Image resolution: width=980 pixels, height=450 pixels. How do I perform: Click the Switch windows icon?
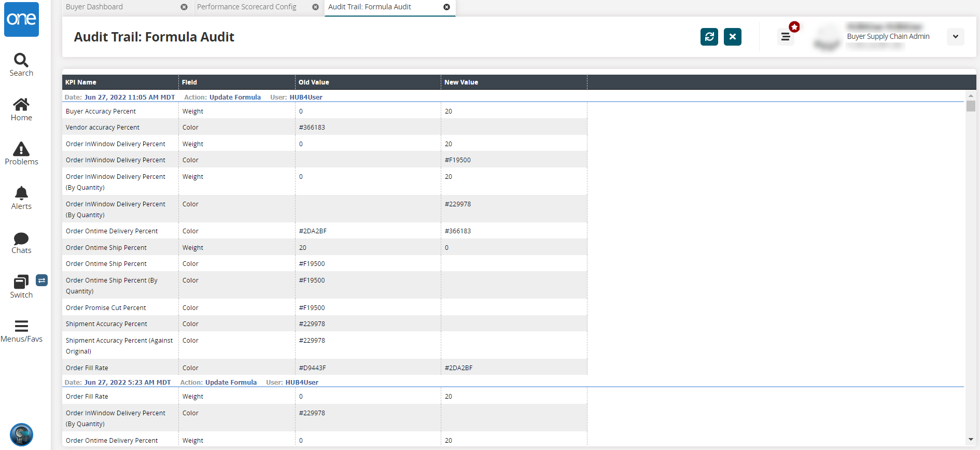21,287
